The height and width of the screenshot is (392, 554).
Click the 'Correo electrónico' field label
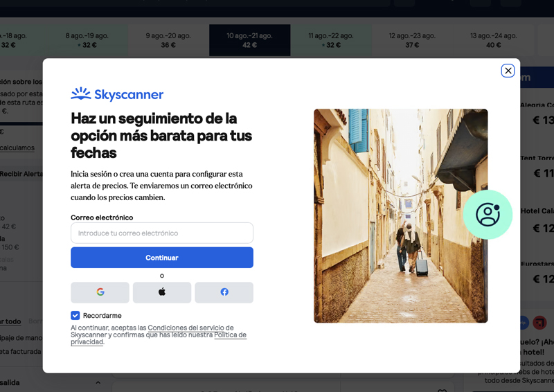[102, 217]
